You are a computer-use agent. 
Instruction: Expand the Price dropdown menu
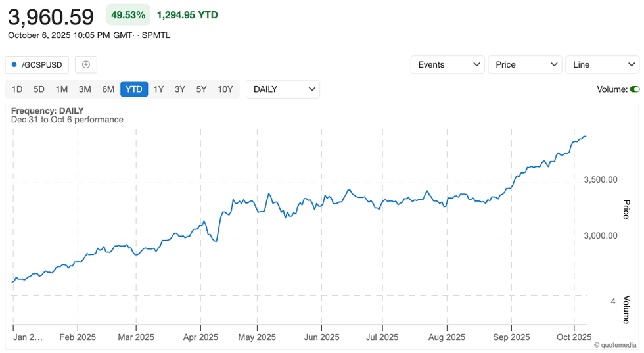tap(524, 64)
